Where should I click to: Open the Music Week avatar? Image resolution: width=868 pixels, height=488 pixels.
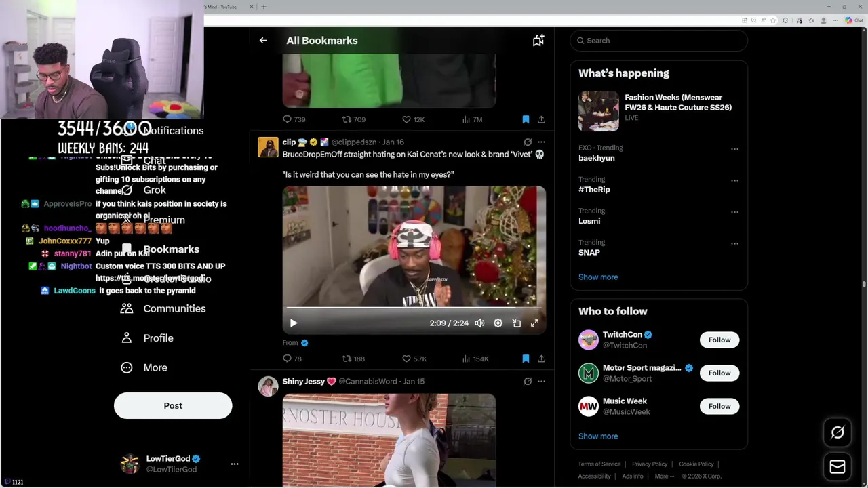tap(589, 406)
